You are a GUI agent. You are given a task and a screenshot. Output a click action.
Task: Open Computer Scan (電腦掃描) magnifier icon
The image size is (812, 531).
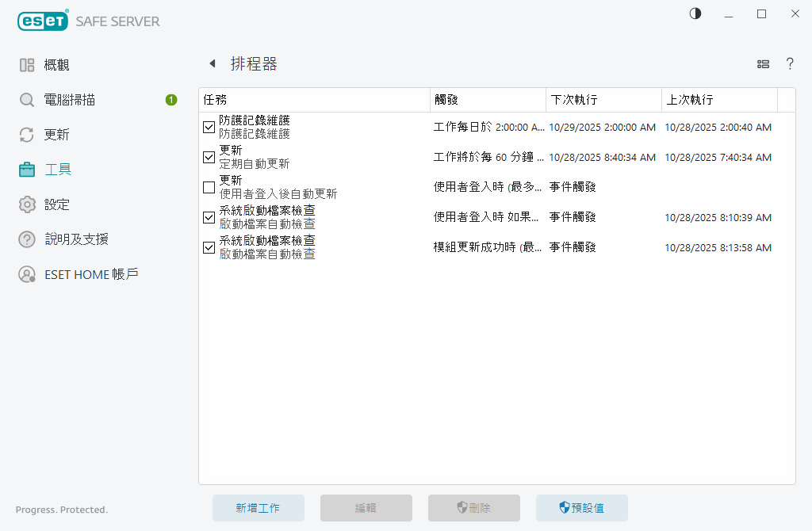(27, 100)
